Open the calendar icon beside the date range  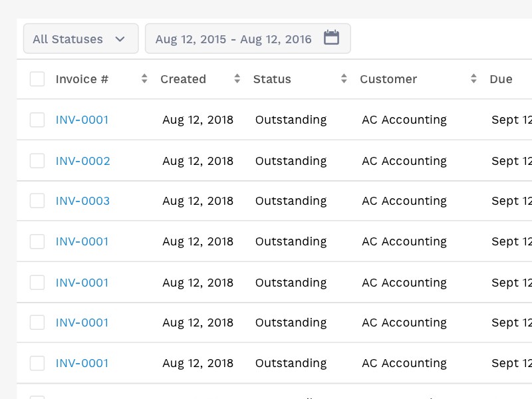pyautogui.click(x=331, y=39)
